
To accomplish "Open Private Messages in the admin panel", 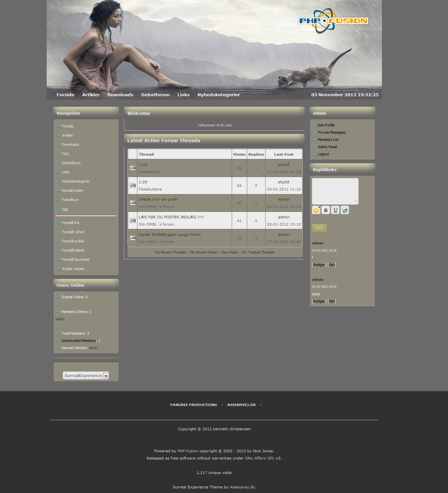I will [332, 132].
